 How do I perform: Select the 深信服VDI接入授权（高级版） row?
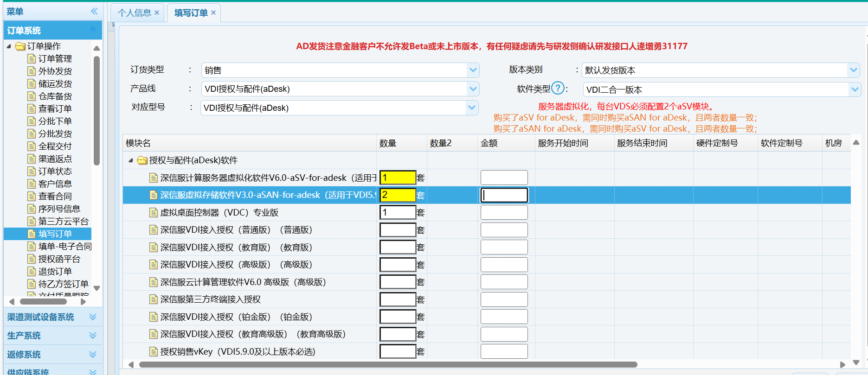tap(487, 265)
